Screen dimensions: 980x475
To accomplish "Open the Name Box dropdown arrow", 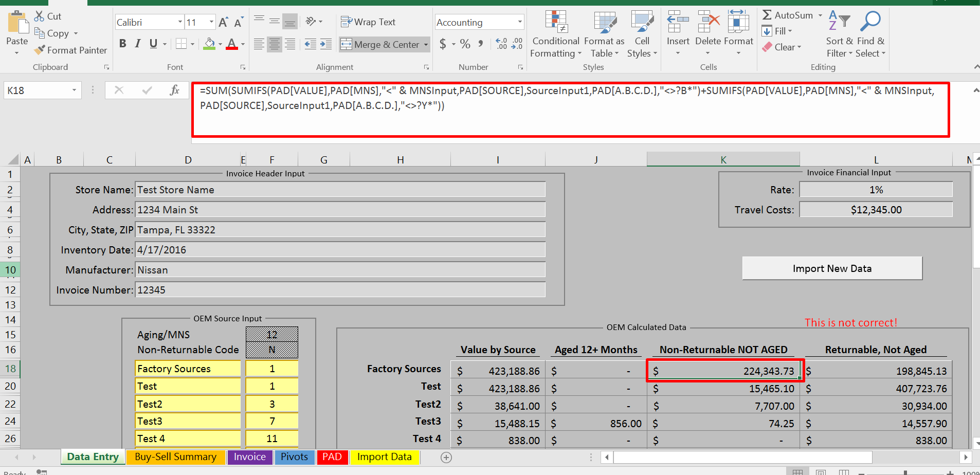I will click(74, 90).
